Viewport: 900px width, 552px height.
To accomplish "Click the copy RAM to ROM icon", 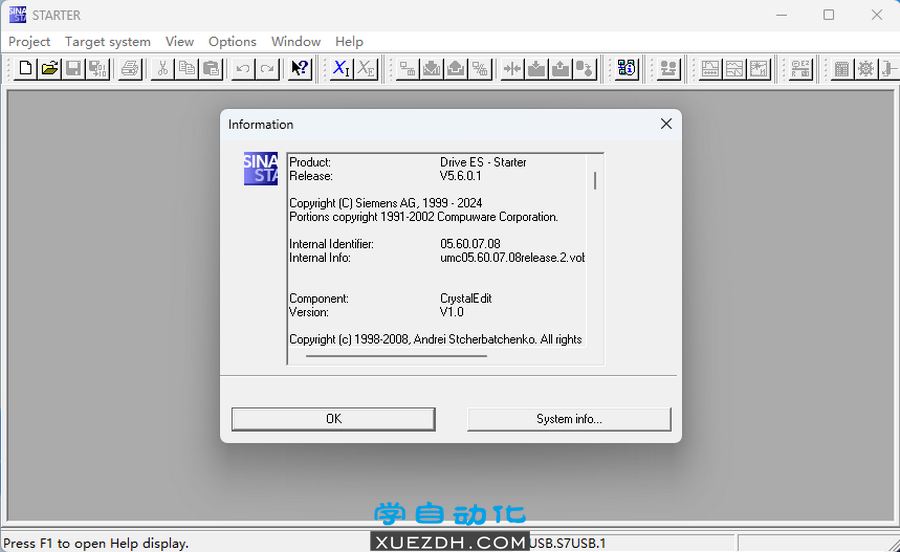I will 584,69.
